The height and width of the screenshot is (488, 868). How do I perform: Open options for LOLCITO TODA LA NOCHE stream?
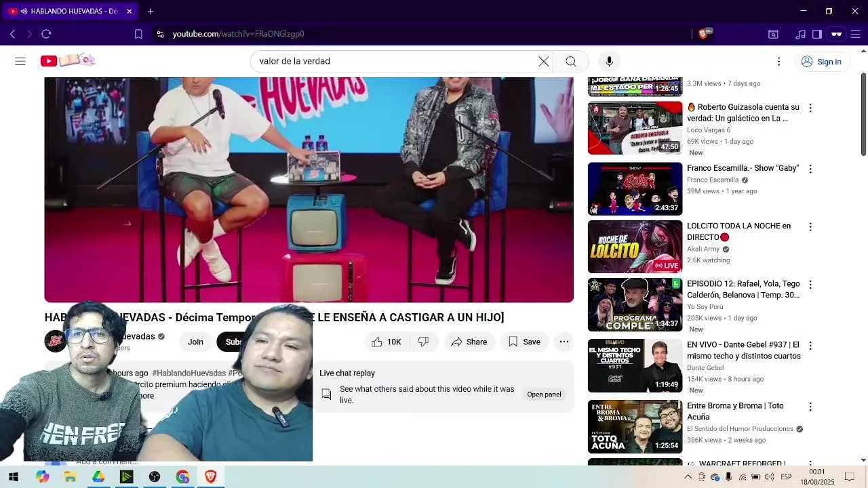810,227
